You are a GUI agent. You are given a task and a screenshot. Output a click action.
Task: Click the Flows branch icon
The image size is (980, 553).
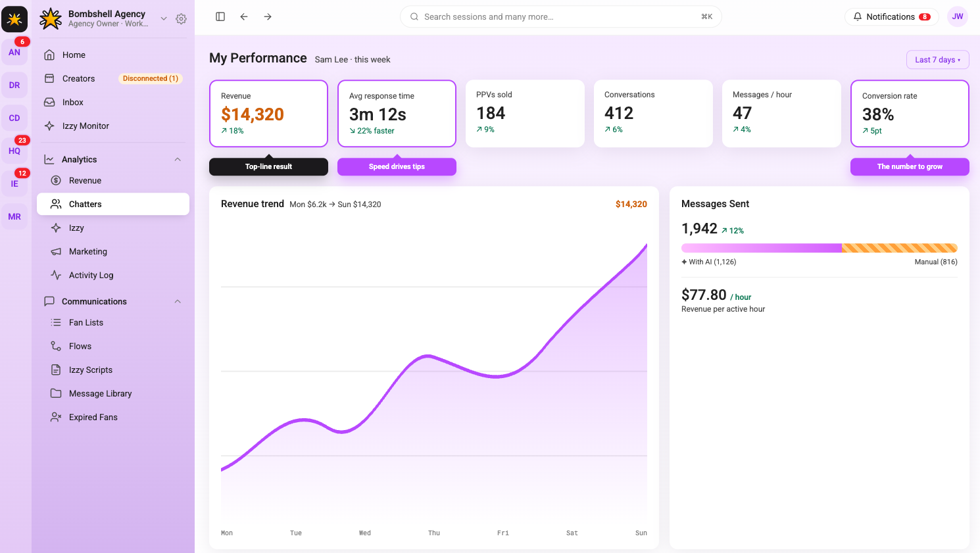pos(56,346)
